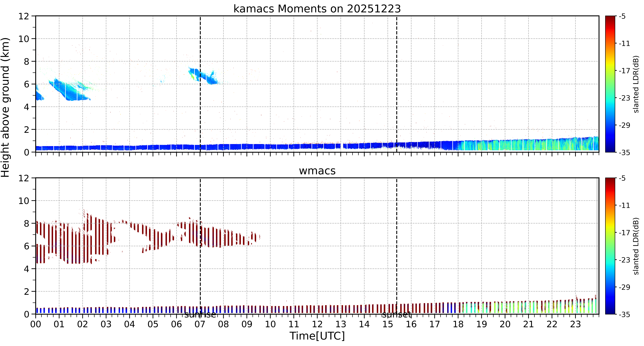The image size is (644, 346).
Task: Click the x-axis tick label '00'
Action: 36,324
